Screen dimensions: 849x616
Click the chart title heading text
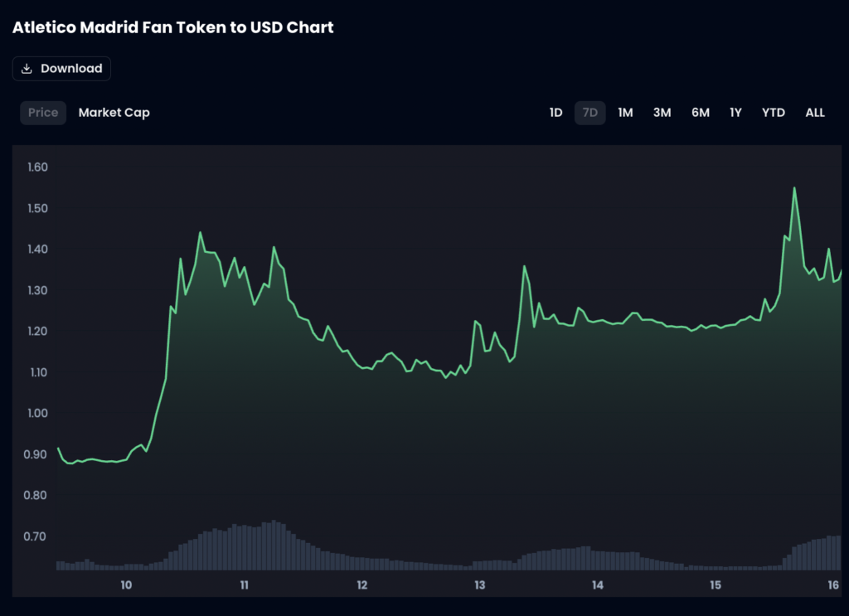point(172,27)
